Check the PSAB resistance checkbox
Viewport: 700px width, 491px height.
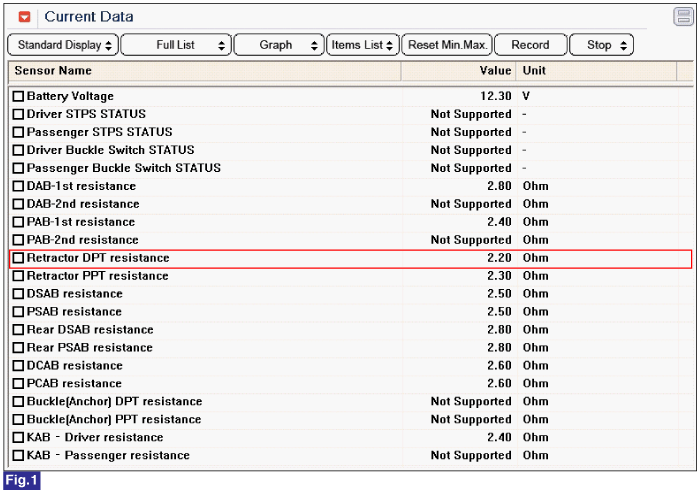click(18, 312)
